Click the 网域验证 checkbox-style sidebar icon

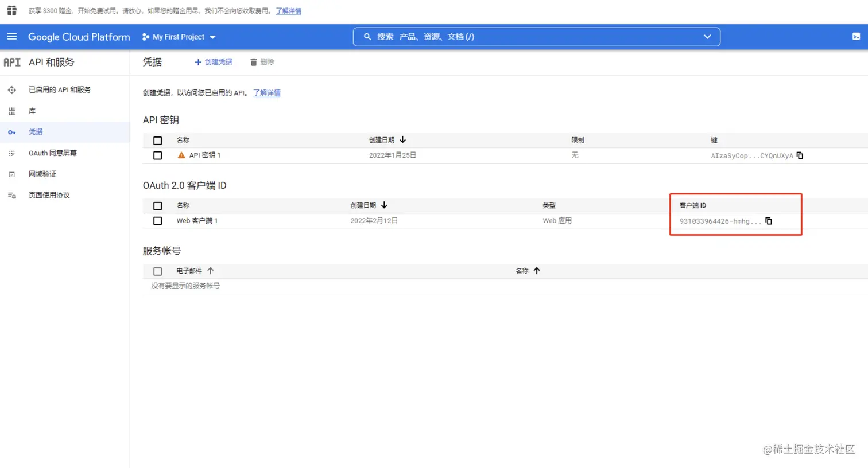point(11,174)
